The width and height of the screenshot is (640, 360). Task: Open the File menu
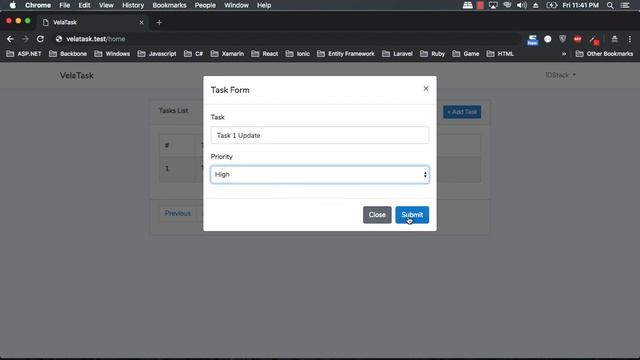(x=64, y=5)
